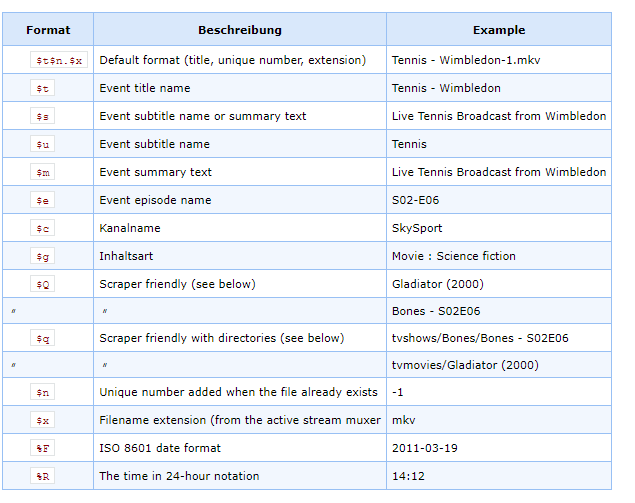Click 'Scraper friendly (see below)' description
Viewport: 635px width, 503px height.
tap(177, 283)
